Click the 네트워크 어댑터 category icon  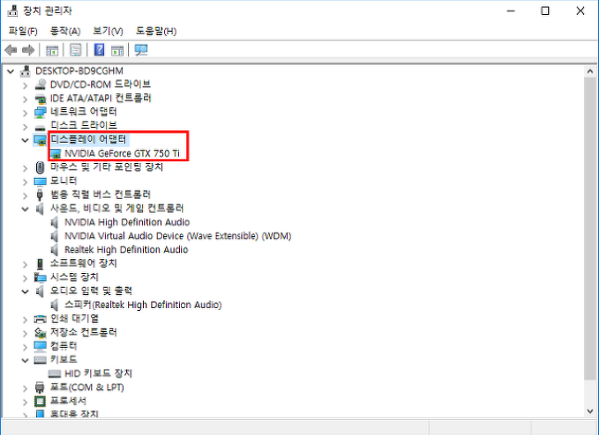click(x=40, y=112)
